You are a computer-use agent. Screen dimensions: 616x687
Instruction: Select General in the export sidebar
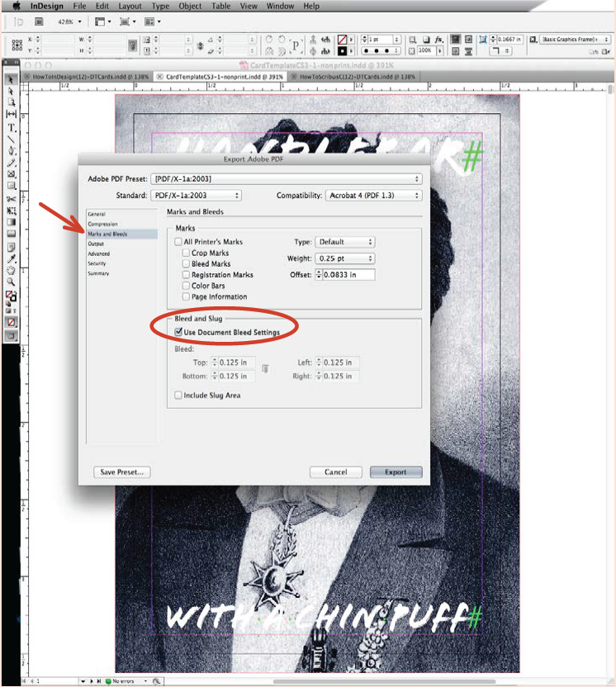coord(122,214)
